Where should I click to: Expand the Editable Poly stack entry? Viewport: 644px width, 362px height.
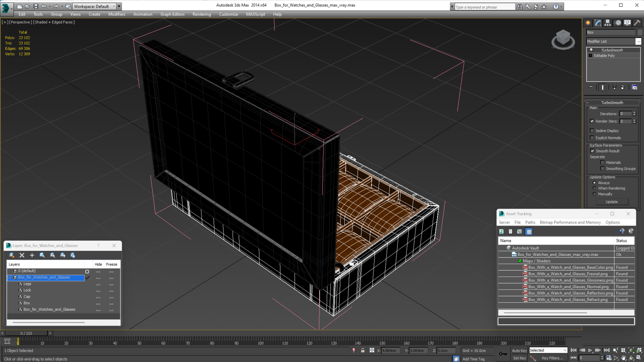click(591, 55)
